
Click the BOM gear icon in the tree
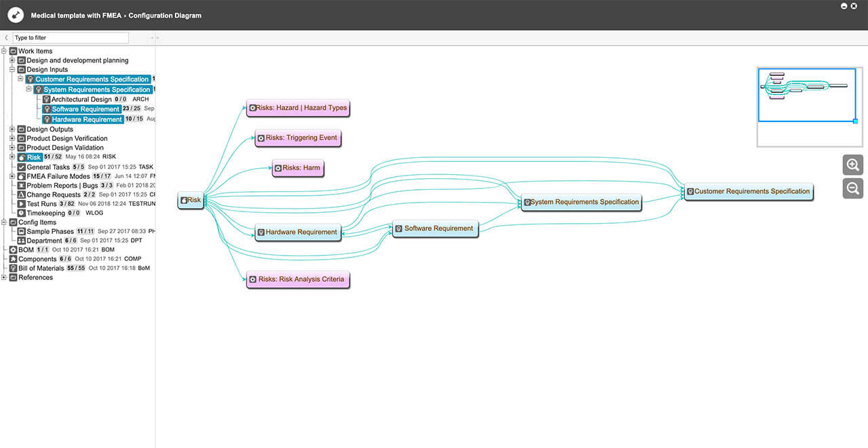click(14, 249)
